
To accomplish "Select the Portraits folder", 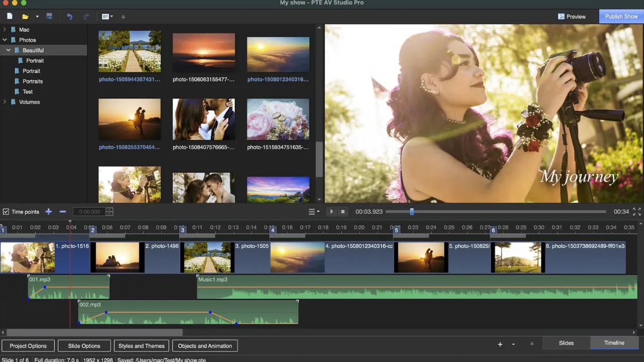I will click(x=32, y=81).
